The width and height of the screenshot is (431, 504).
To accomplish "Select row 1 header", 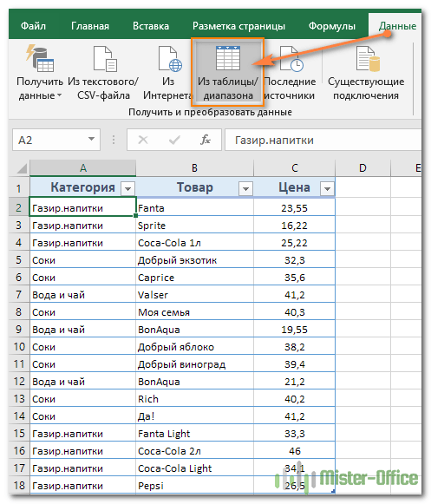I will pos(19,188).
